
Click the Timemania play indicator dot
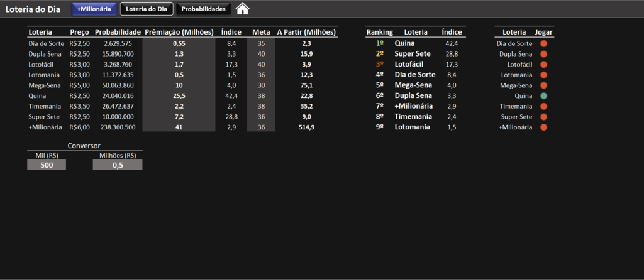[544, 106]
